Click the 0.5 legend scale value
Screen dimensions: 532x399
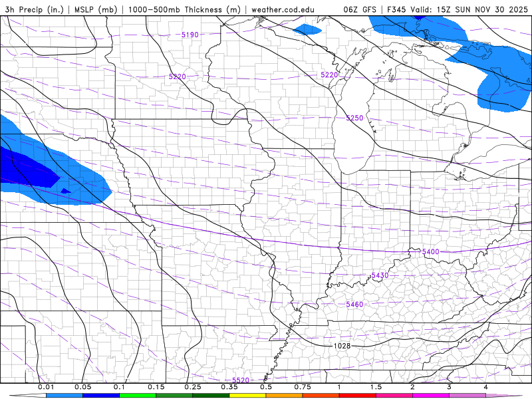tap(266, 387)
